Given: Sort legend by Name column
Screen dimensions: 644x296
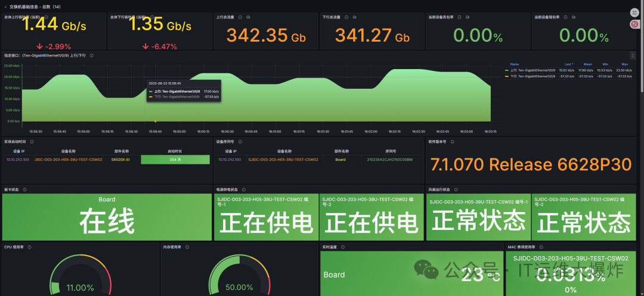Looking at the screenshot, I should point(514,64).
